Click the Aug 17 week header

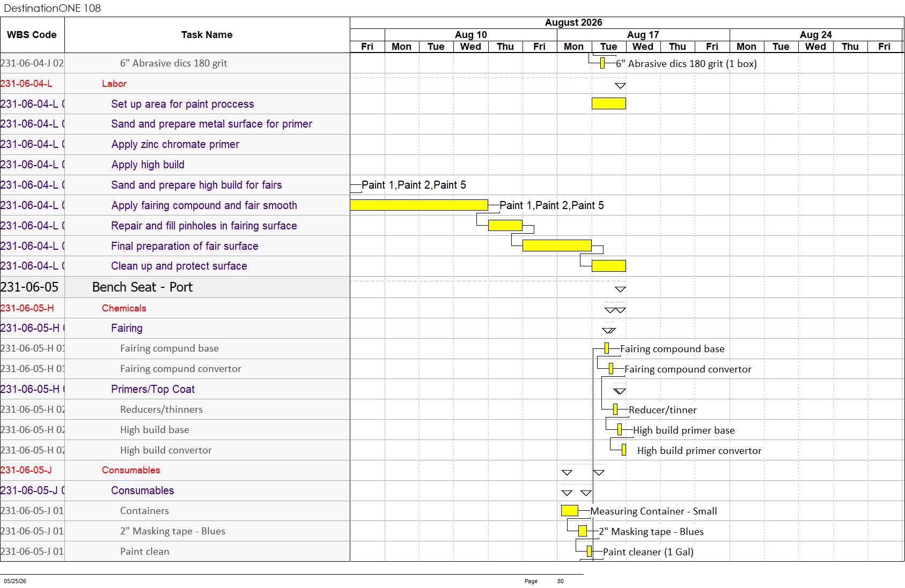643,35
